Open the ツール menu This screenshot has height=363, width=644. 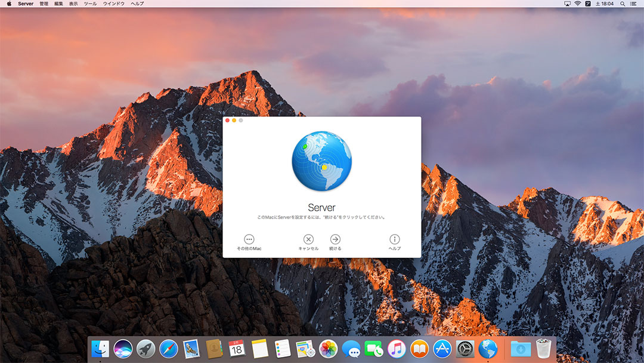pyautogui.click(x=90, y=4)
